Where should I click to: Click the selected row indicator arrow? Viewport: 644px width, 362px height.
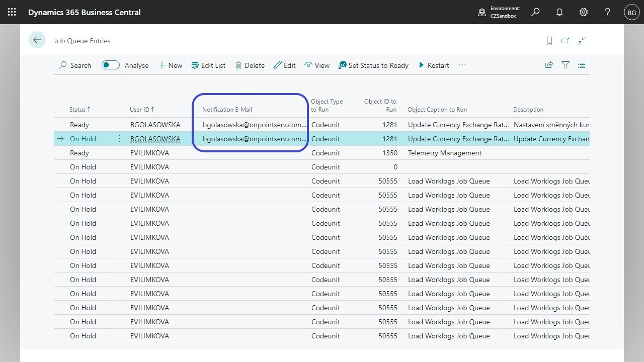pos(60,139)
